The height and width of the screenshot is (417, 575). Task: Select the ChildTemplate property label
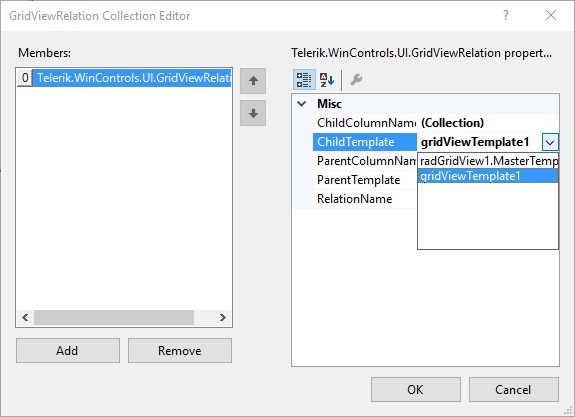(365, 142)
